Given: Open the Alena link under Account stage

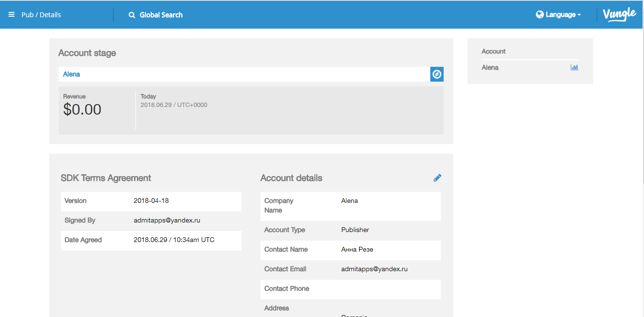Looking at the screenshot, I should pyautogui.click(x=72, y=74).
